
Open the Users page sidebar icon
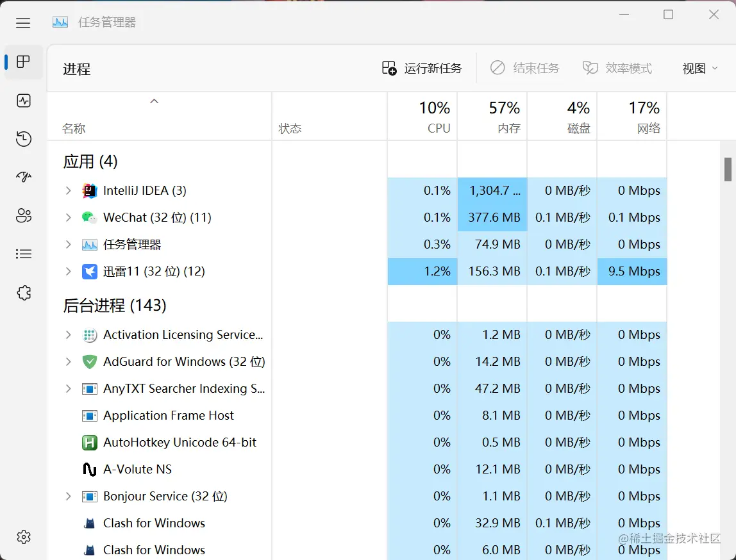[x=24, y=215]
